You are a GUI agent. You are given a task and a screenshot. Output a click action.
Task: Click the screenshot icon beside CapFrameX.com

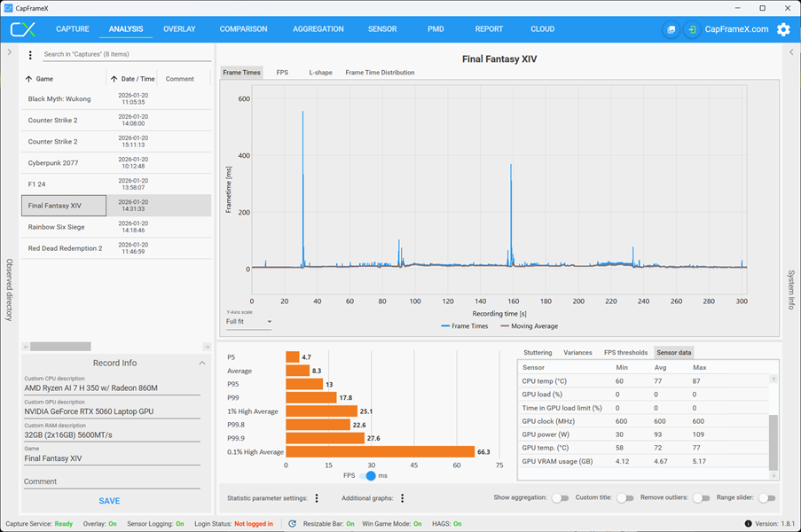671,29
